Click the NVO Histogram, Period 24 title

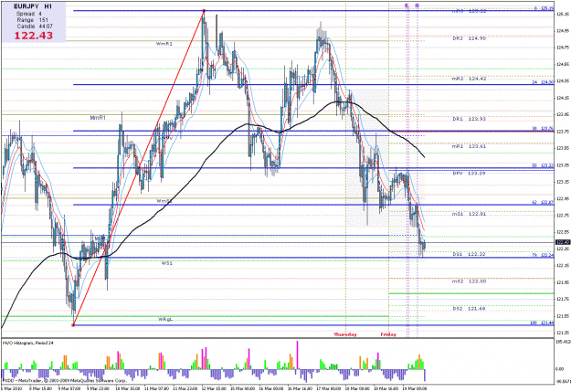click(x=28, y=344)
